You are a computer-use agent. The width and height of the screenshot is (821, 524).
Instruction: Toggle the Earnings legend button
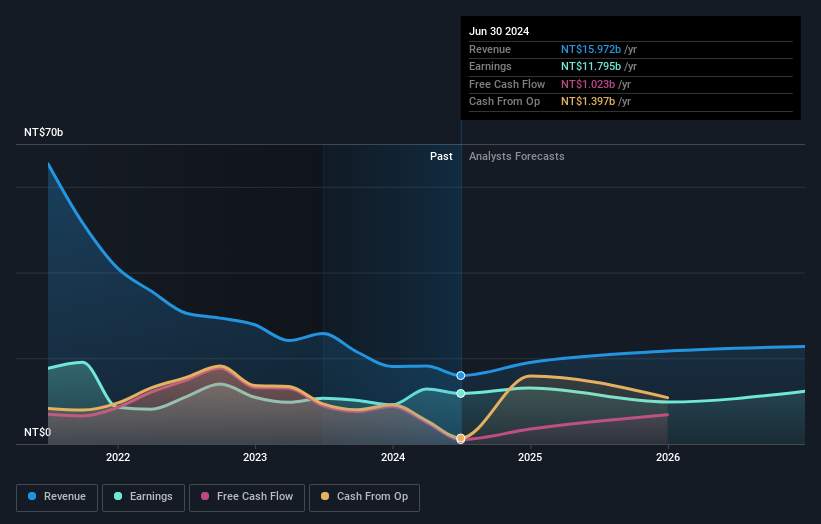143,497
